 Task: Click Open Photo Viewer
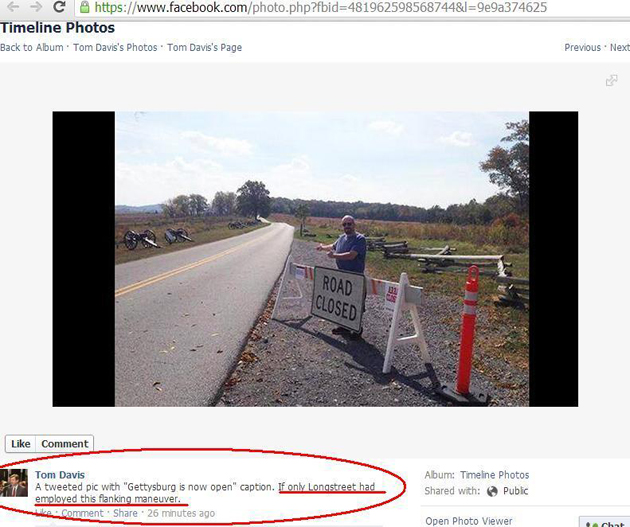(x=469, y=521)
